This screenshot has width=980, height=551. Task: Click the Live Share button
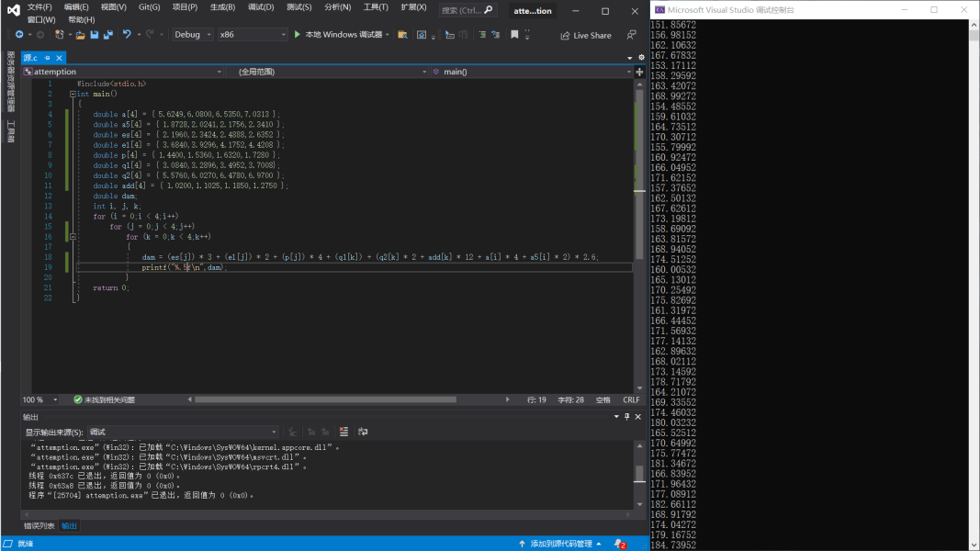[586, 36]
